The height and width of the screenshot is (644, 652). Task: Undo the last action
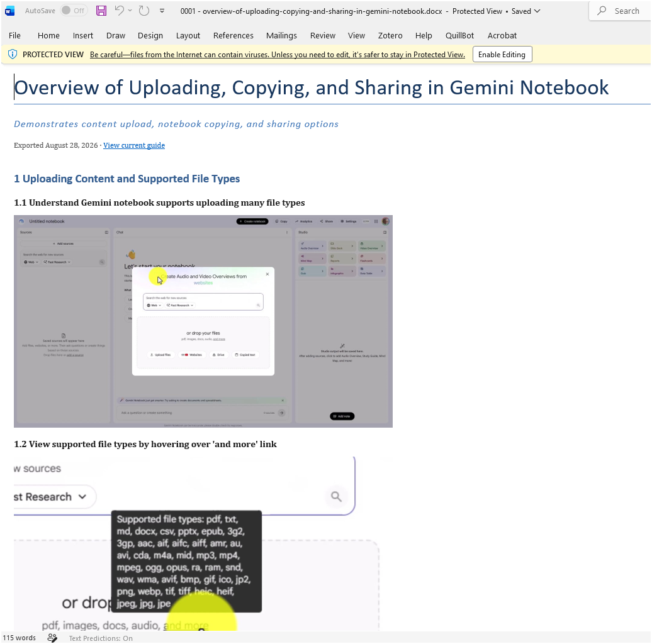click(x=120, y=11)
